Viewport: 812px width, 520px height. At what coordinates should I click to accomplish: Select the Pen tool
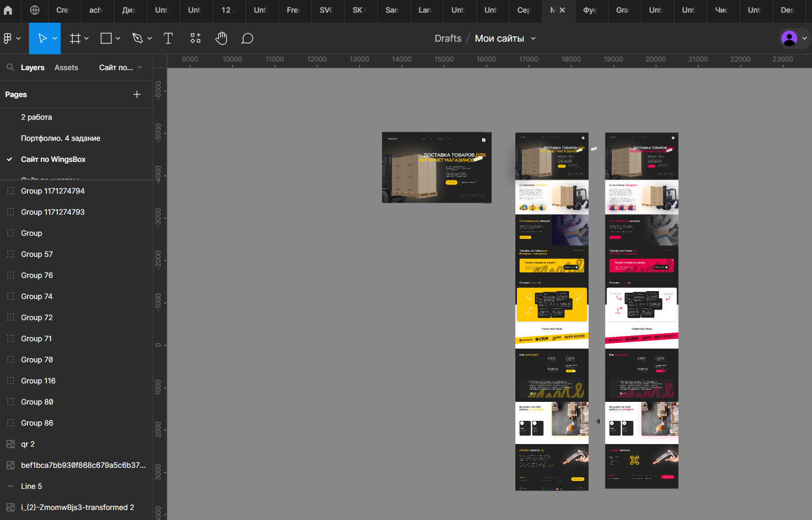pyautogui.click(x=138, y=38)
